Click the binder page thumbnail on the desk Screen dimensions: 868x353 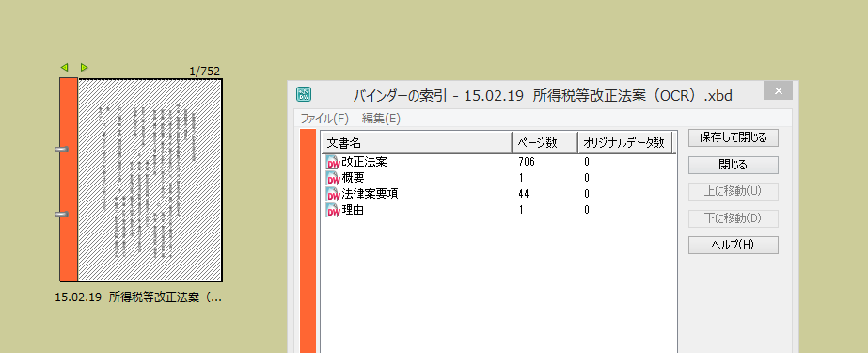[150, 180]
